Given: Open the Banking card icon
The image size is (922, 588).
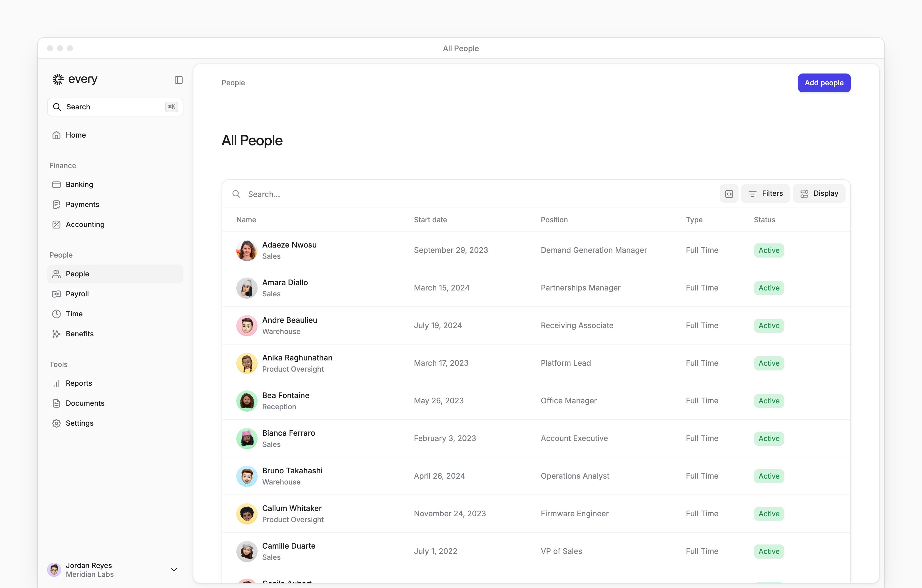Looking at the screenshot, I should click(x=56, y=185).
